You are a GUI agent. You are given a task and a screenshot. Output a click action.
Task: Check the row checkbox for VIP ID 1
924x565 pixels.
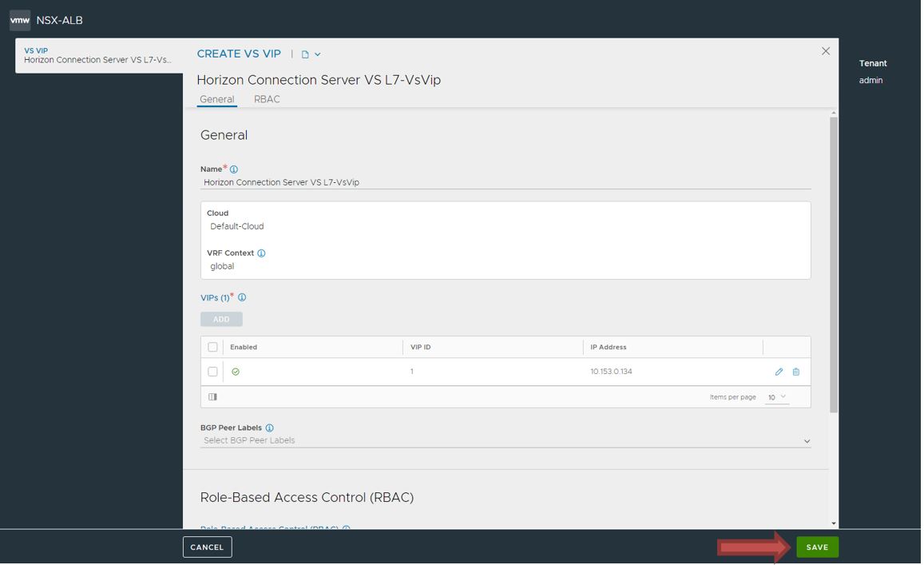[x=212, y=372]
